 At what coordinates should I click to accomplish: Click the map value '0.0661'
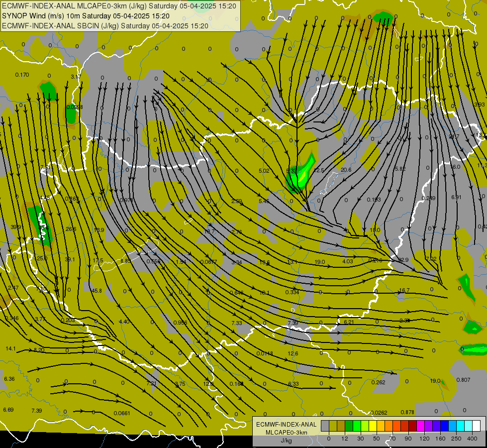click(x=122, y=414)
